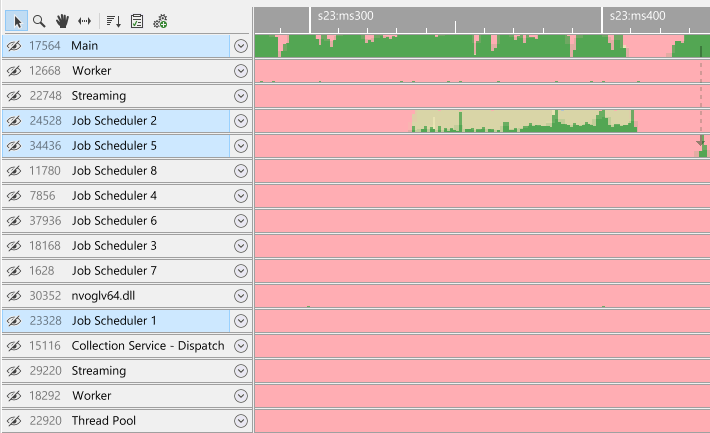
Task: Select the Job Scheduler 1 label
Action: [114, 321]
